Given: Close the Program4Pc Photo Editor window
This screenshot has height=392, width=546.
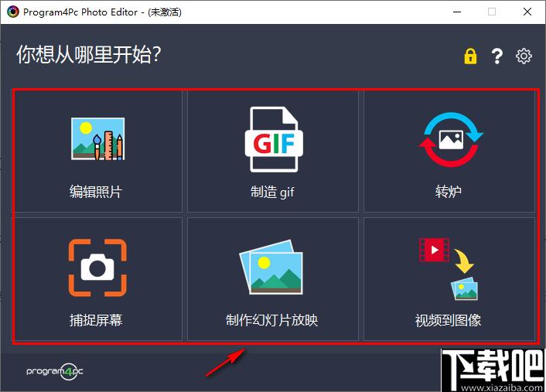Looking at the screenshot, I should pyautogui.click(x=527, y=12).
